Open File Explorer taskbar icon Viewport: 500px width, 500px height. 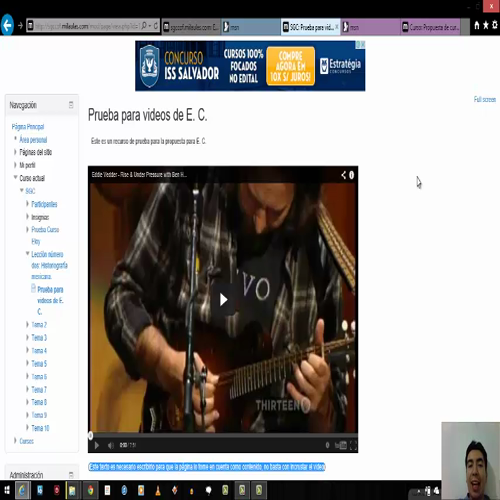72,490
